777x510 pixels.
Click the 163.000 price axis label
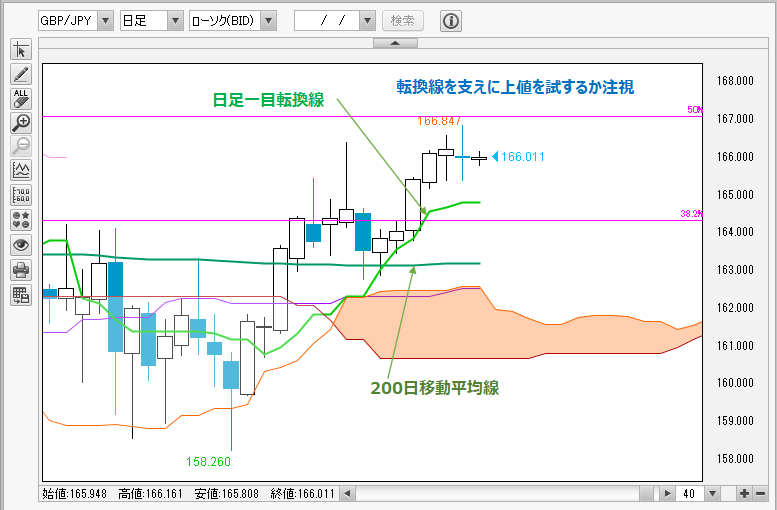(735, 270)
